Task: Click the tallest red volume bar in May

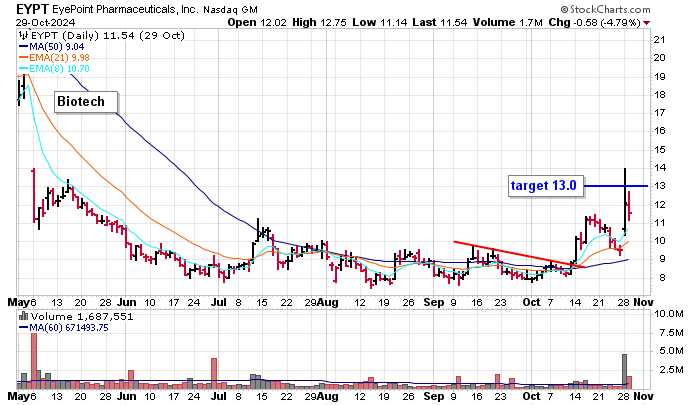Action: 34,361
